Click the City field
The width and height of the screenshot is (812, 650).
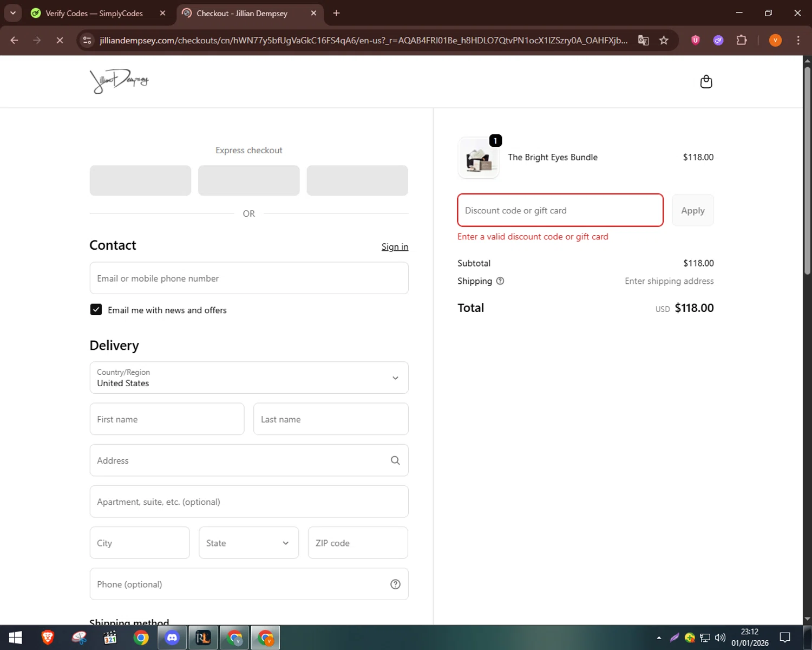click(140, 543)
